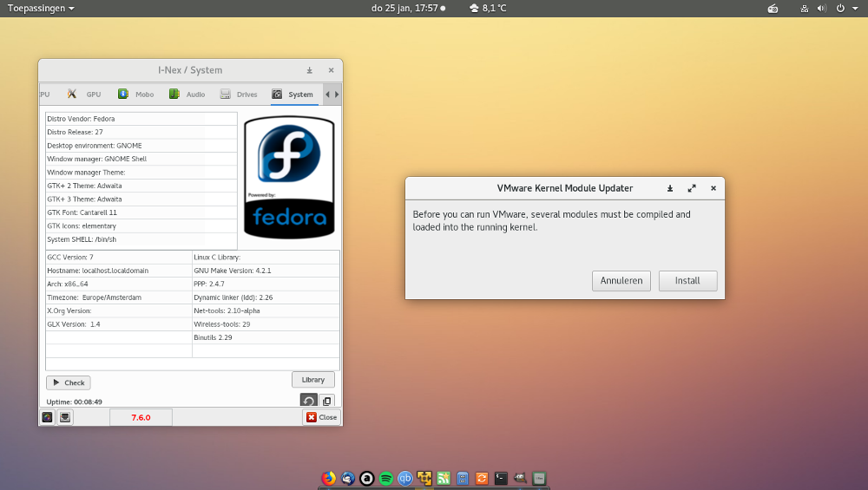Open the volume indicator in top bar
This screenshot has width=868, height=490.
click(x=822, y=9)
